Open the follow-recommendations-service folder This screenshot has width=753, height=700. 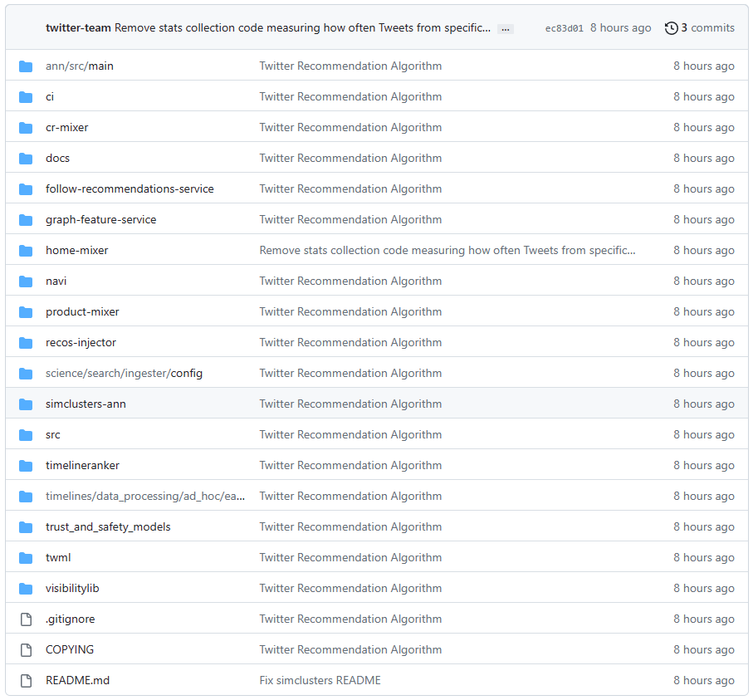pyautogui.click(x=130, y=188)
